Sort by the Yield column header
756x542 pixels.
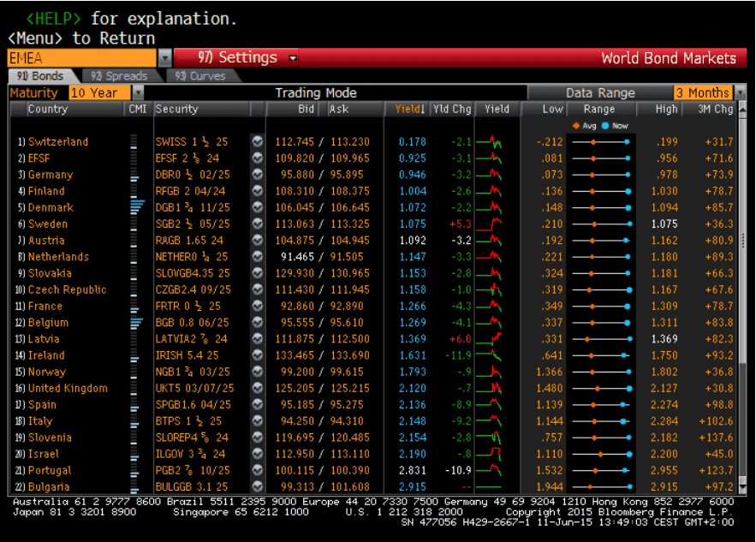[409, 109]
